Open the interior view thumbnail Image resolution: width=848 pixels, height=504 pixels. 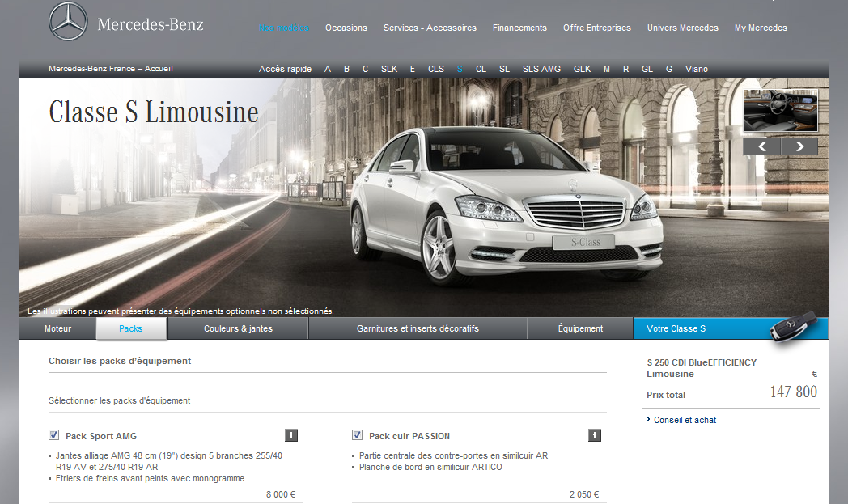[780, 111]
